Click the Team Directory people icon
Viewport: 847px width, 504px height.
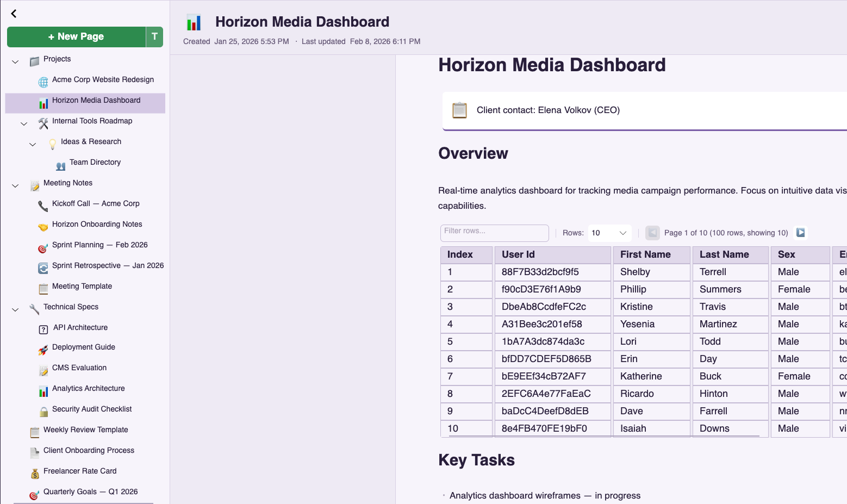(x=60, y=162)
